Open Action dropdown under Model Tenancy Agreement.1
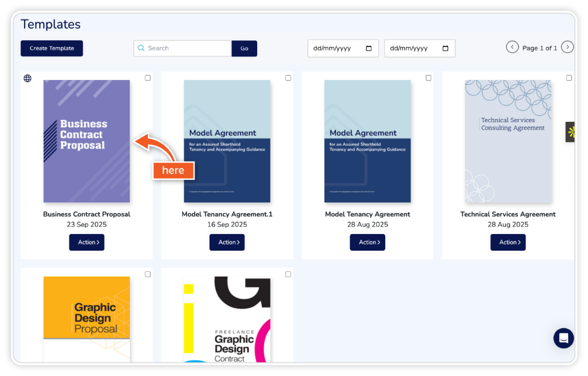The image size is (588, 376). click(227, 242)
